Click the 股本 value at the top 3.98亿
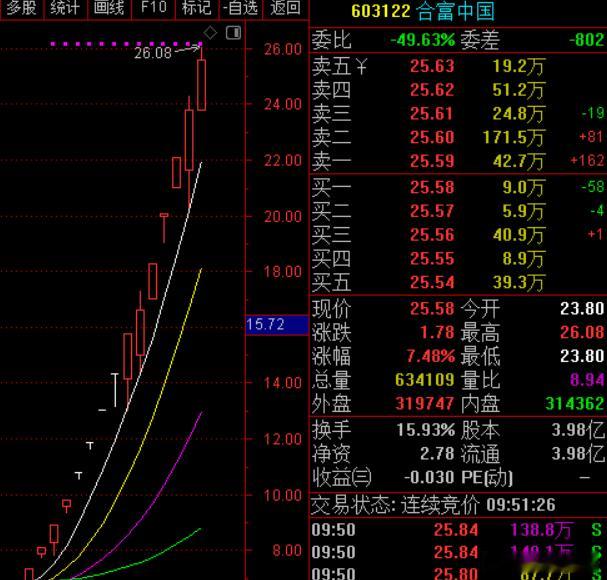The width and height of the screenshot is (607, 580). click(578, 430)
